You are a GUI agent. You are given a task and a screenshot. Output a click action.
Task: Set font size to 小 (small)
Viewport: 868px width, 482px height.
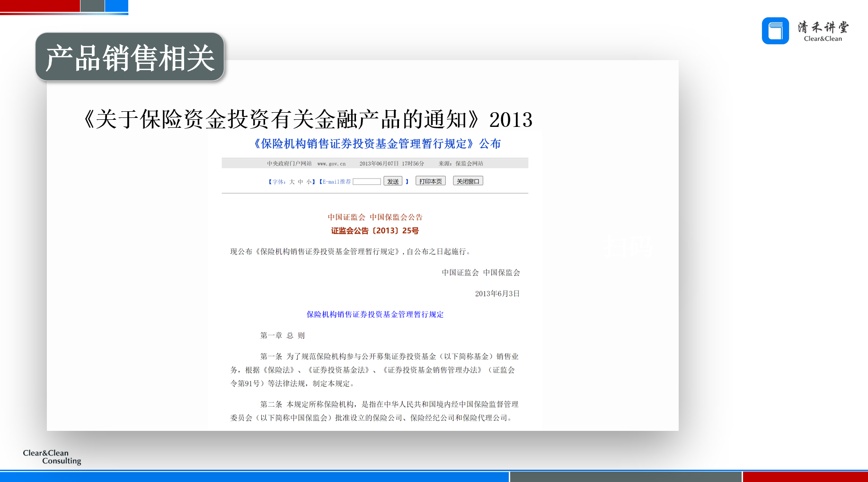click(x=309, y=182)
